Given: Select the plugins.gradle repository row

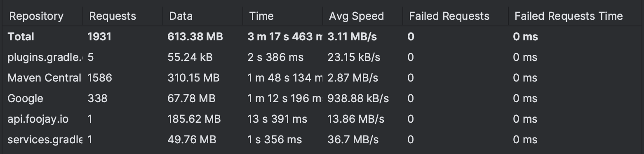Looking at the screenshot, I should [x=322, y=57].
